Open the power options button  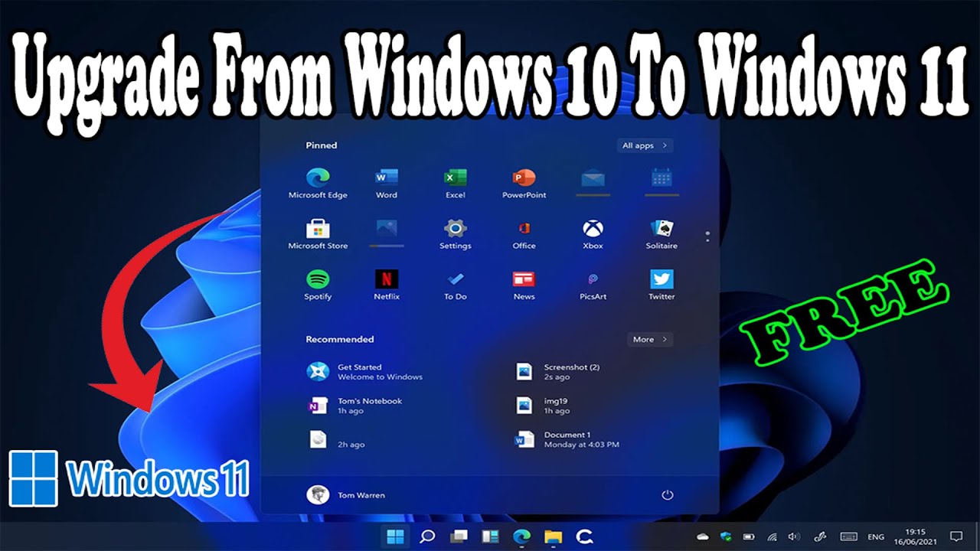point(668,495)
